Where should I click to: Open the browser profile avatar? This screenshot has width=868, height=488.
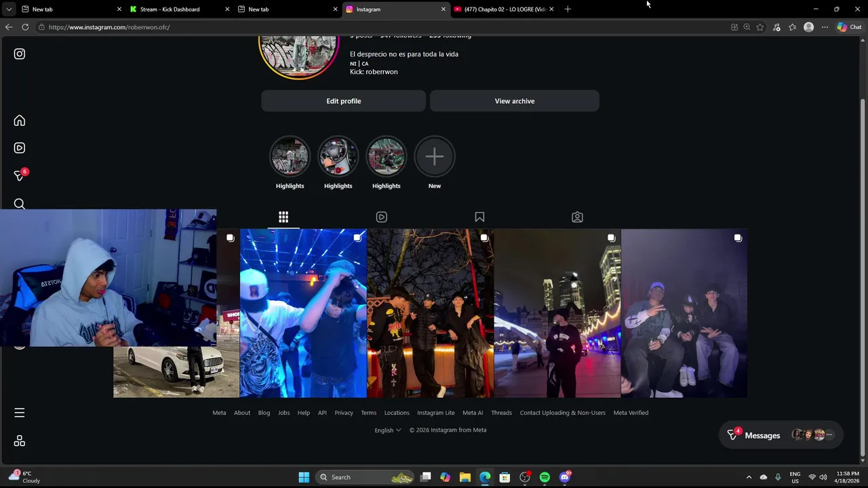pyautogui.click(x=808, y=27)
